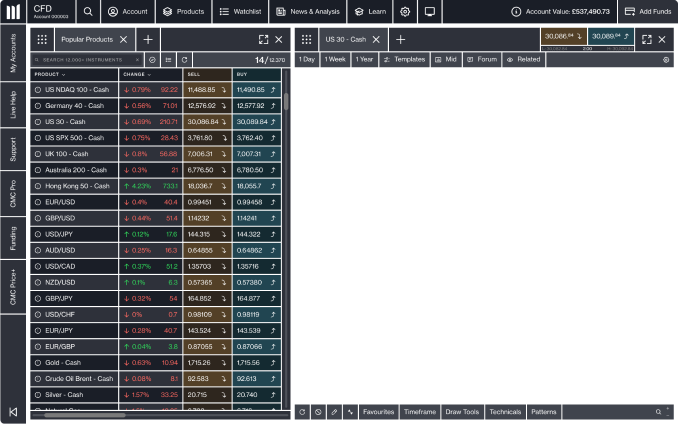This screenshot has width=678, height=424.
Task: Open grid menu in US 30 chart panel
Action: tap(307, 39)
